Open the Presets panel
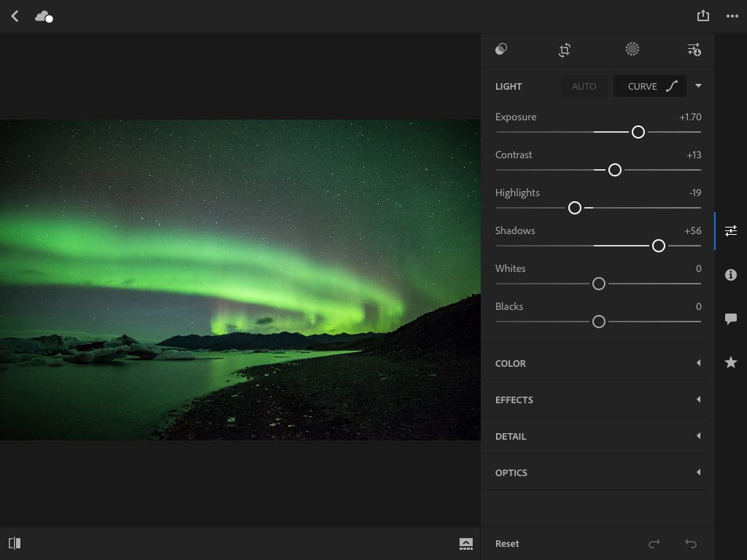This screenshot has width=747, height=560. [693, 50]
